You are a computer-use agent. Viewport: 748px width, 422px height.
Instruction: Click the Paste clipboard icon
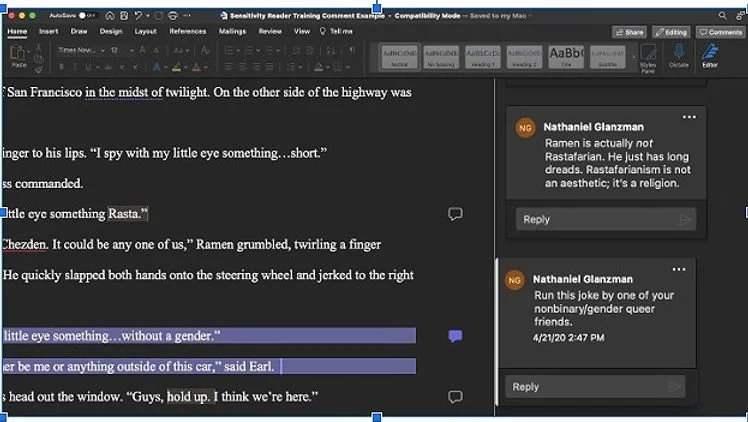(18, 53)
